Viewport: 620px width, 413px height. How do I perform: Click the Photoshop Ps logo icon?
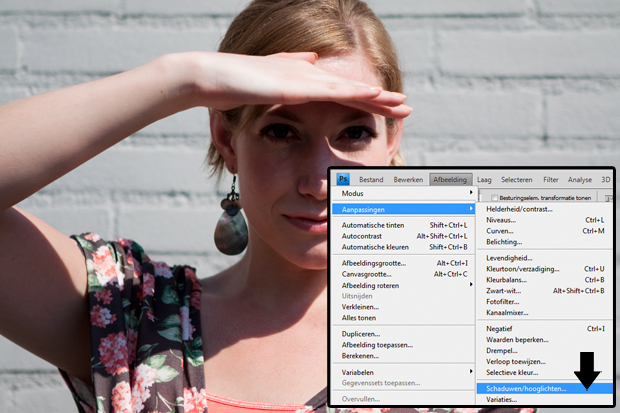pyautogui.click(x=343, y=179)
